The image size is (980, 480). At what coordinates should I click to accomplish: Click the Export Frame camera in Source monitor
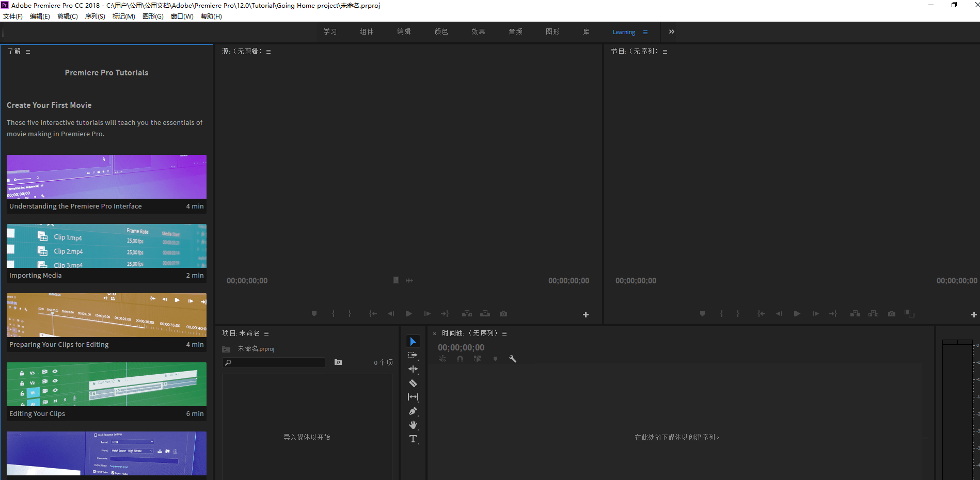point(503,314)
